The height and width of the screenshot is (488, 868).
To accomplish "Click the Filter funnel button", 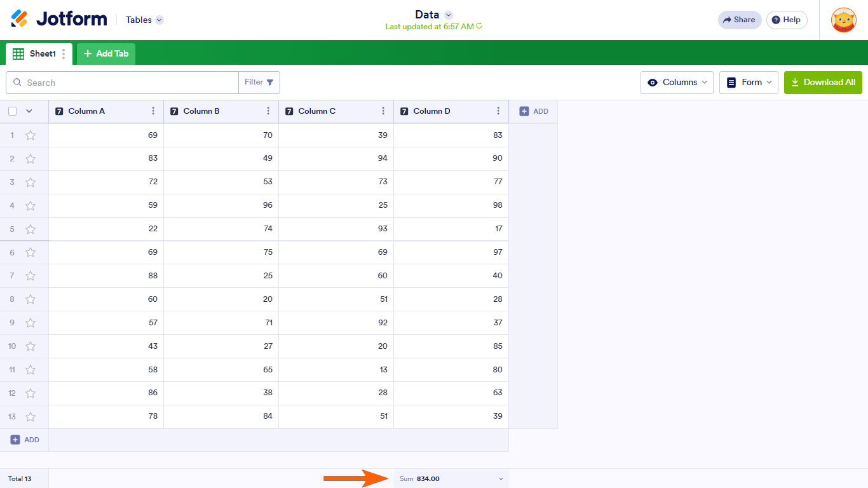I will [259, 83].
